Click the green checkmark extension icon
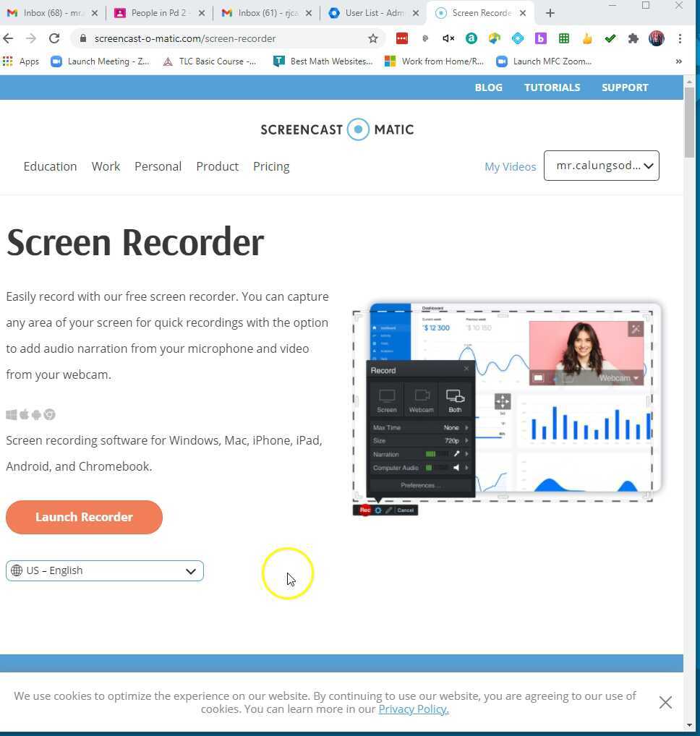This screenshot has width=700, height=736. (x=610, y=38)
